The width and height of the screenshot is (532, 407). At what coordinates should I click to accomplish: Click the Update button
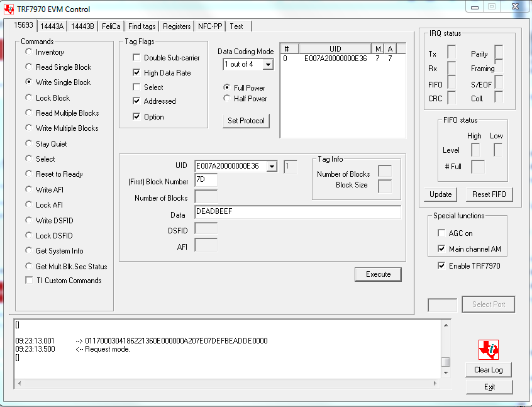point(440,194)
